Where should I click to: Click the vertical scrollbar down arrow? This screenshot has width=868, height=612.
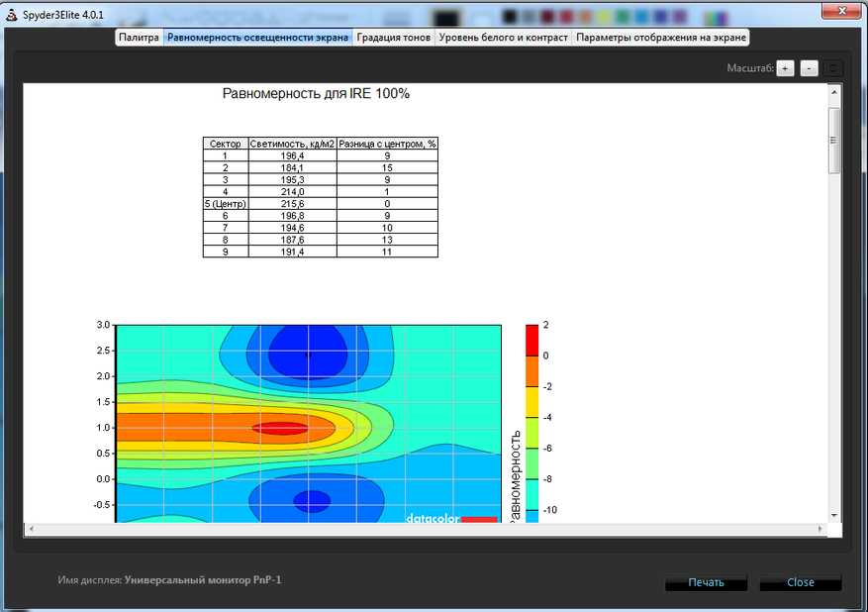[834, 516]
